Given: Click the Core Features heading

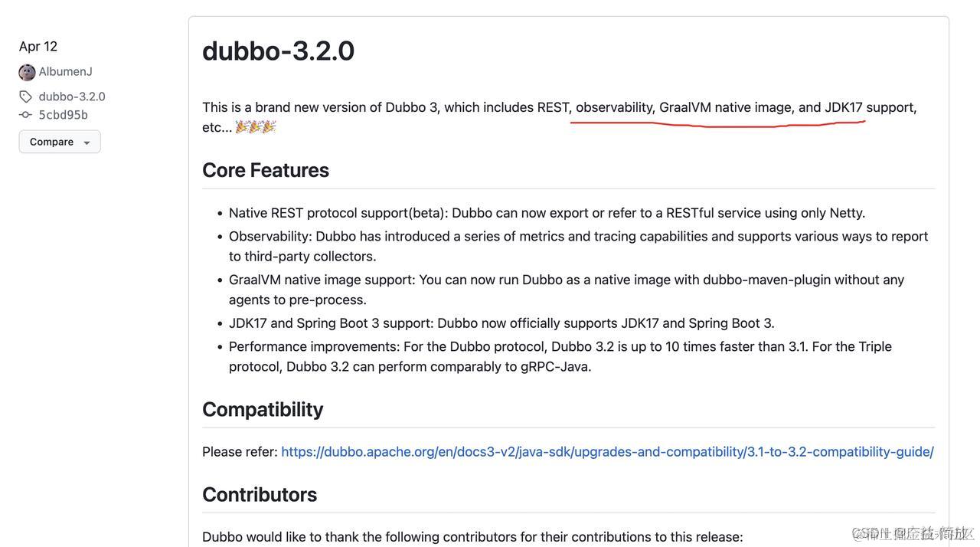Looking at the screenshot, I should tap(265, 169).
